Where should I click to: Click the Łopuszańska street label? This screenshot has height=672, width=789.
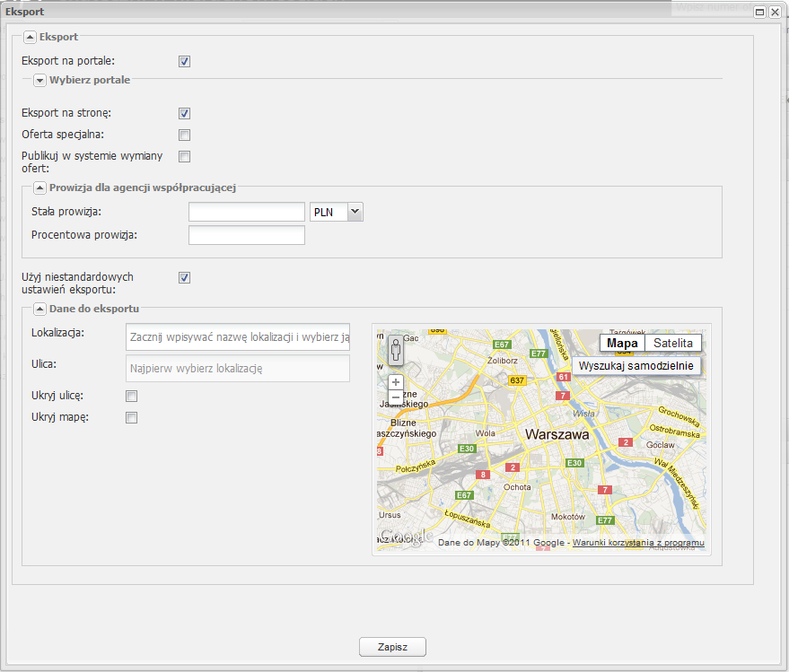click(468, 519)
